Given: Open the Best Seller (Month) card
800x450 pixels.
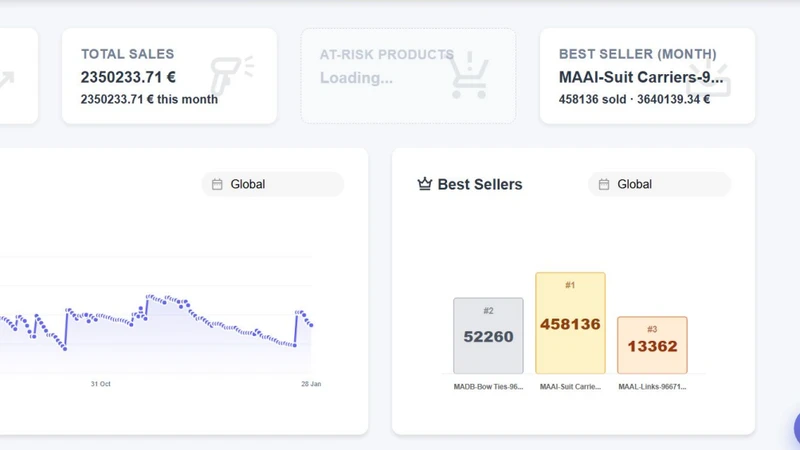Looking at the screenshot, I should coord(647,76).
